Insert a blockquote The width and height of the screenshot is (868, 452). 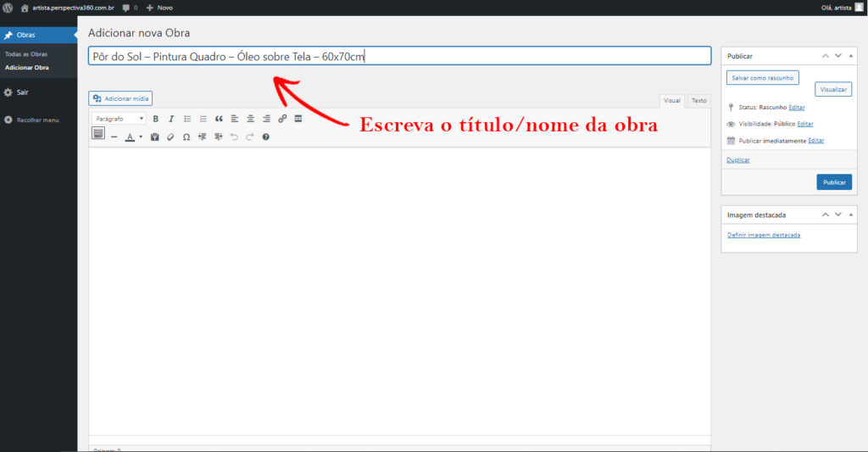pos(219,119)
